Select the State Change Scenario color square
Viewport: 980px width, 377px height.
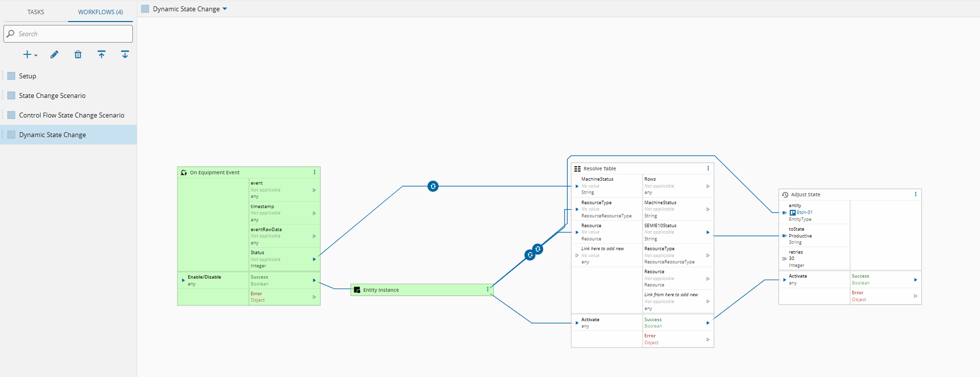click(11, 95)
